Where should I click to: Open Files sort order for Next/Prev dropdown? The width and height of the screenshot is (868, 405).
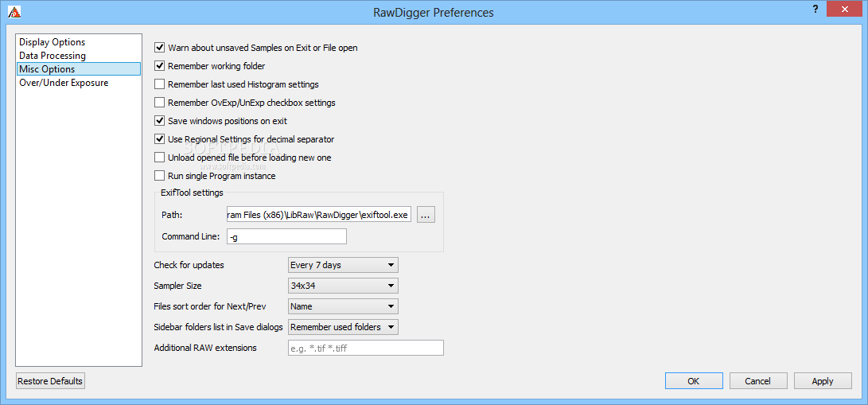tap(343, 306)
